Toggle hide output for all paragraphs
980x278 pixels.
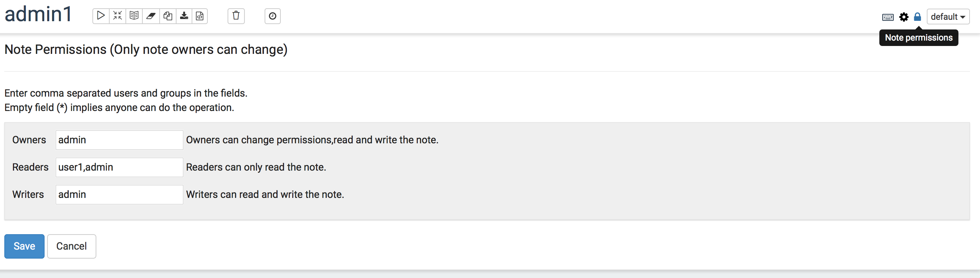tap(134, 16)
